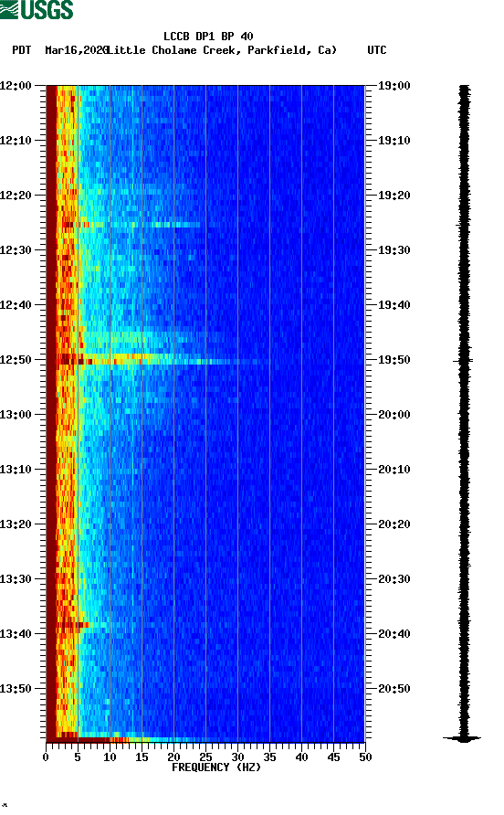Click the 20:30 UTC time label
This screenshot has width=504, height=815.
(x=394, y=579)
